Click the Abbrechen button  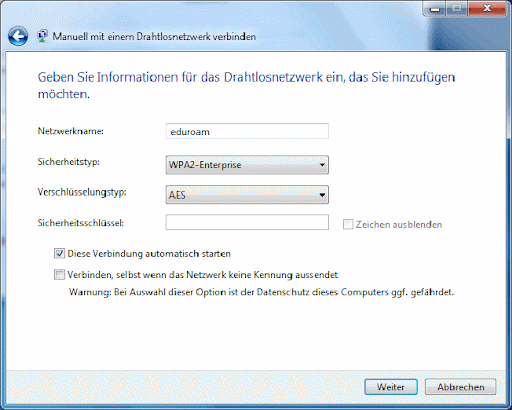[461, 387]
